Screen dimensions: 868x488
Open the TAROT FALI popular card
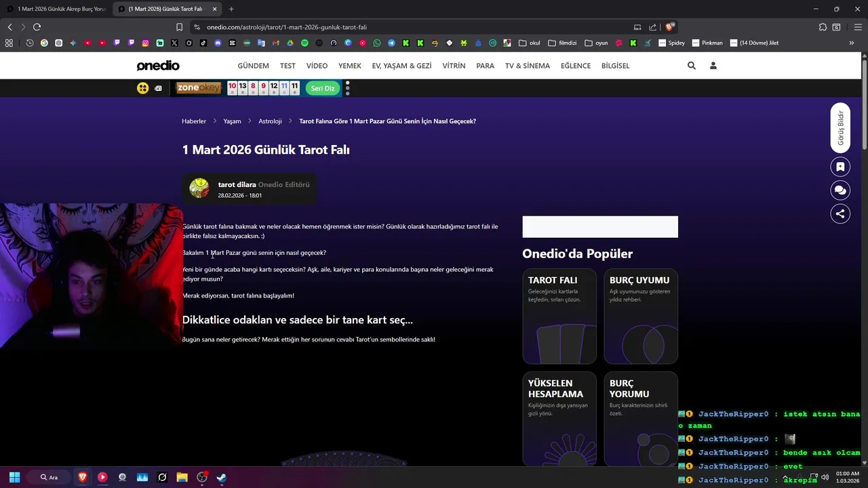pos(559,317)
